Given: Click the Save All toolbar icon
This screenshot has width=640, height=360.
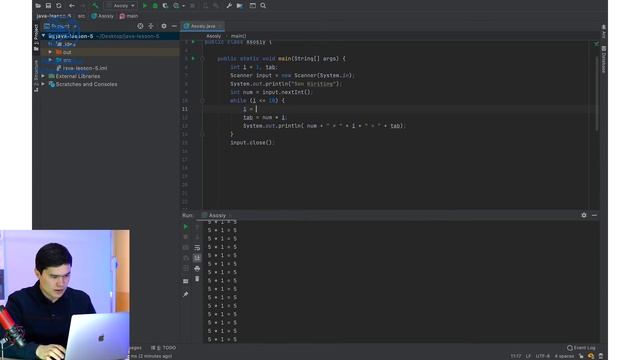Looking at the screenshot, I should 48,6.
